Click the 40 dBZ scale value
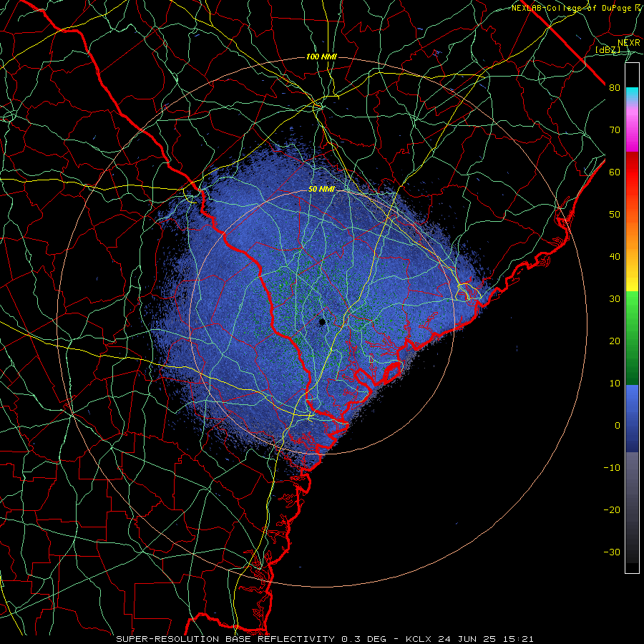Viewport: 644px width, 644px height. [615, 257]
